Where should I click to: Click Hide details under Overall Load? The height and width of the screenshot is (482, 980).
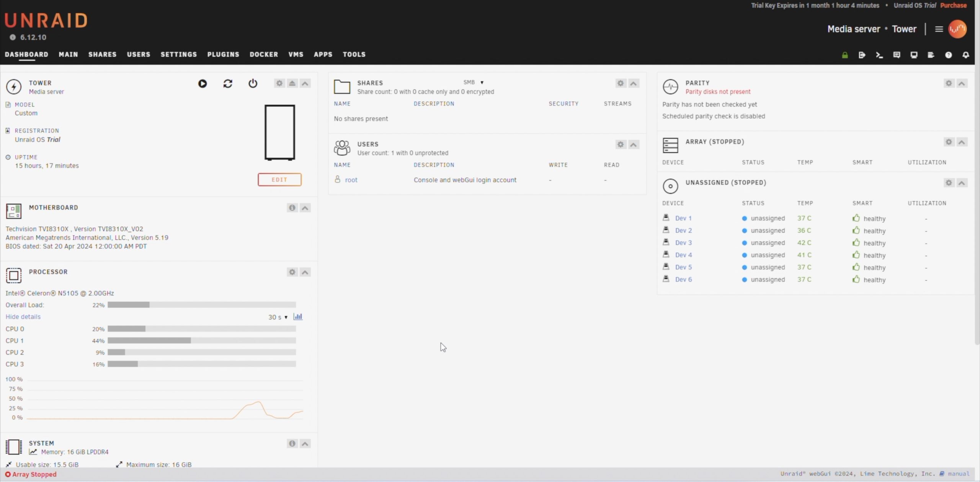click(x=23, y=317)
